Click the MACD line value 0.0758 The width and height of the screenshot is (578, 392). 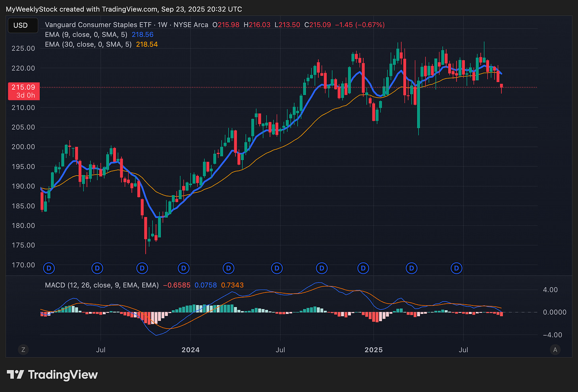pyautogui.click(x=206, y=285)
